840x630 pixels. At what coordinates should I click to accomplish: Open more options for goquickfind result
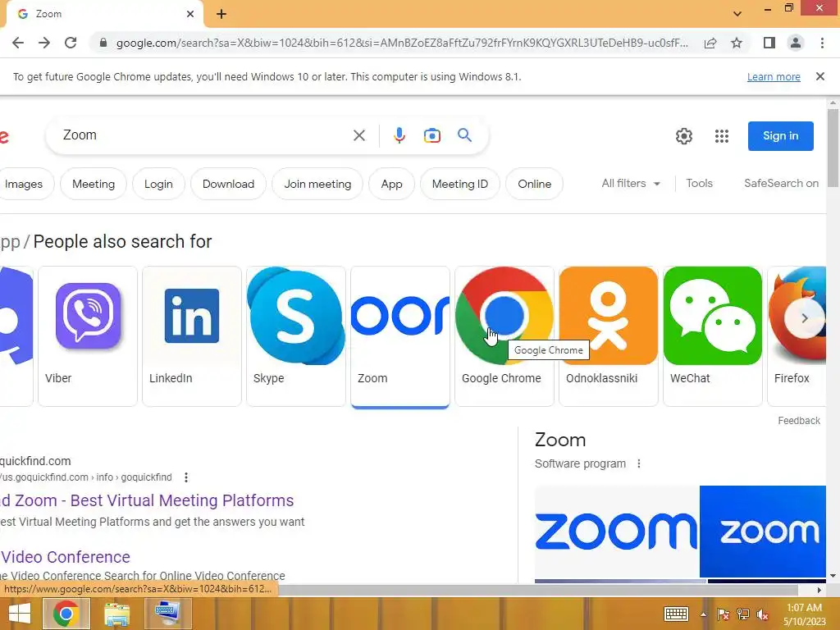tap(186, 477)
